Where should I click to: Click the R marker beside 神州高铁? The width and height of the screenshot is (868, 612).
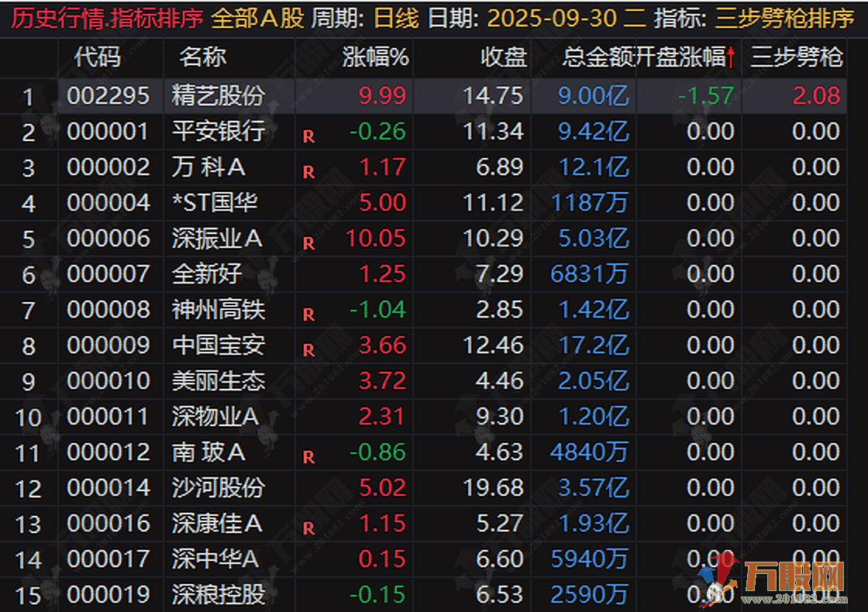point(308,315)
